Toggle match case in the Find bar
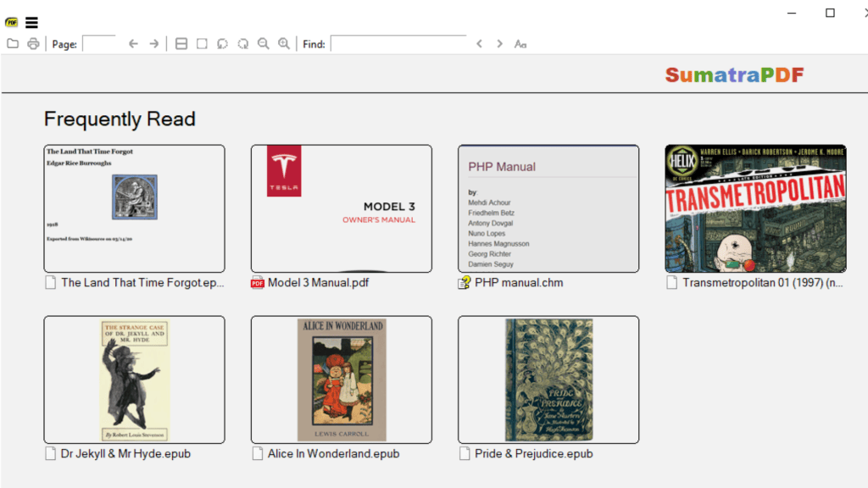This screenshot has width=868, height=488. pos(520,43)
